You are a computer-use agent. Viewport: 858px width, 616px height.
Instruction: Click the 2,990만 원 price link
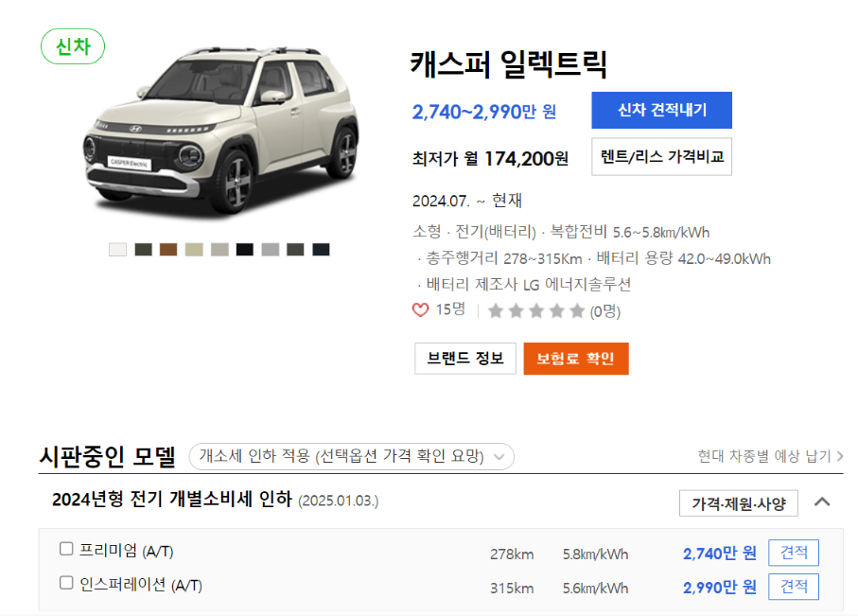[x=721, y=587]
